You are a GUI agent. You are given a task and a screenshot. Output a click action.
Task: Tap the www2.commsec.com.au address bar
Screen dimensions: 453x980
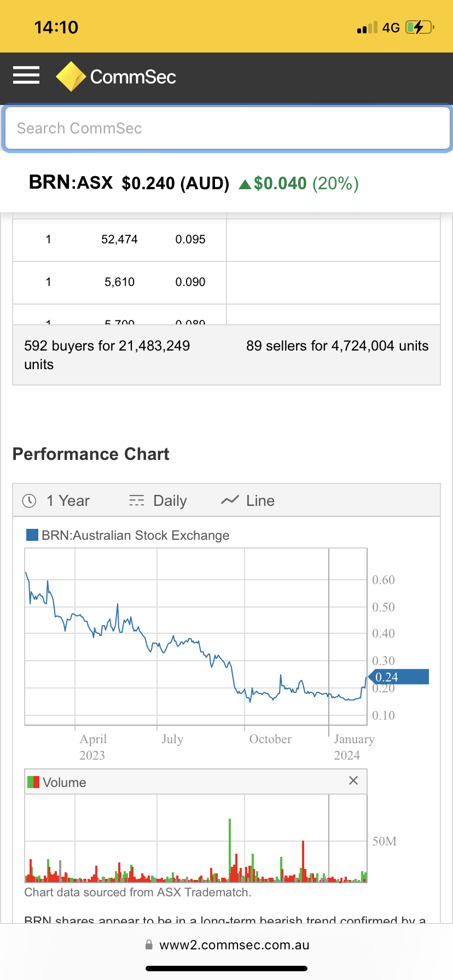[x=226, y=944]
